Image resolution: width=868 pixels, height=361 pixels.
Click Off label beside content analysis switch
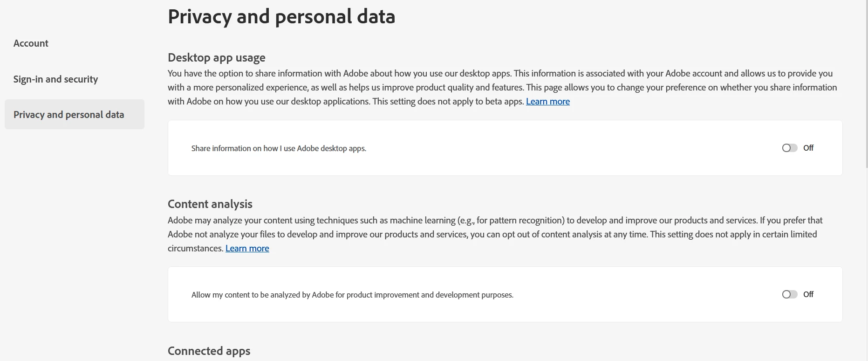[808, 294]
